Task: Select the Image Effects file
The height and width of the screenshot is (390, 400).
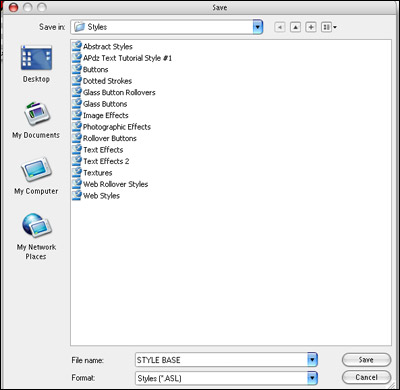Action: click(x=100, y=115)
